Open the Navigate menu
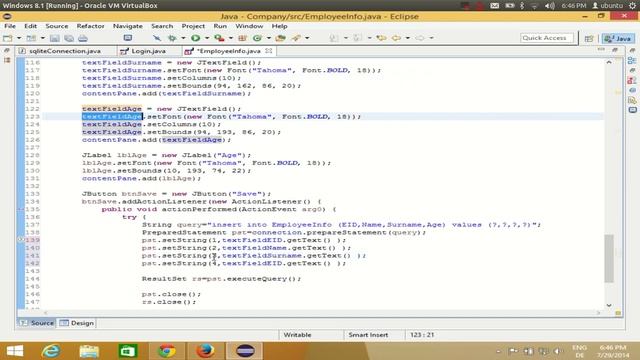This screenshot has height=360, width=640. [x=128, y=26]
